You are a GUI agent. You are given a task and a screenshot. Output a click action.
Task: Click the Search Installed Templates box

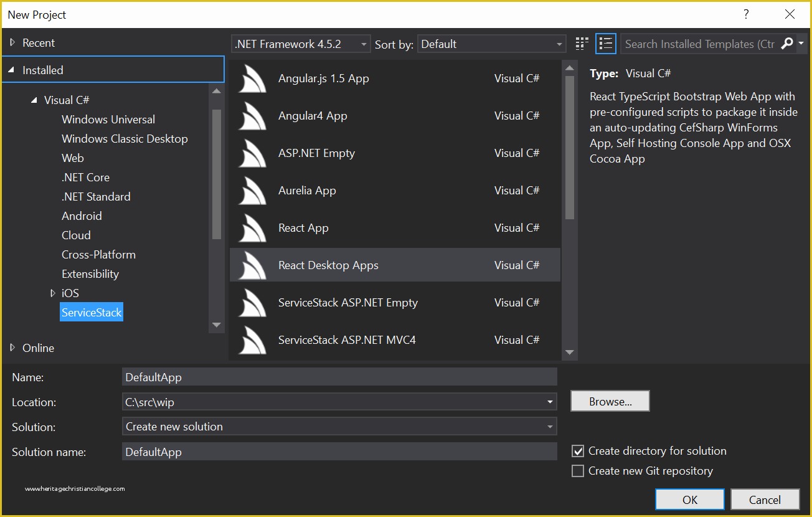(700, 44)
